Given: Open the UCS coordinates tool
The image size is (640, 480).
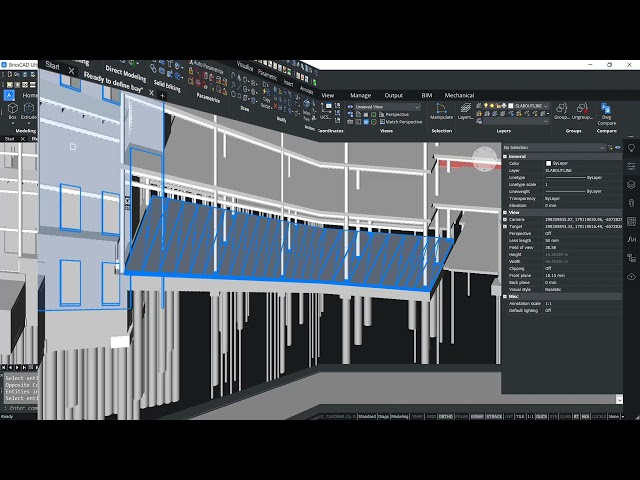Looking at the screenshot, I should click(326, 111).
